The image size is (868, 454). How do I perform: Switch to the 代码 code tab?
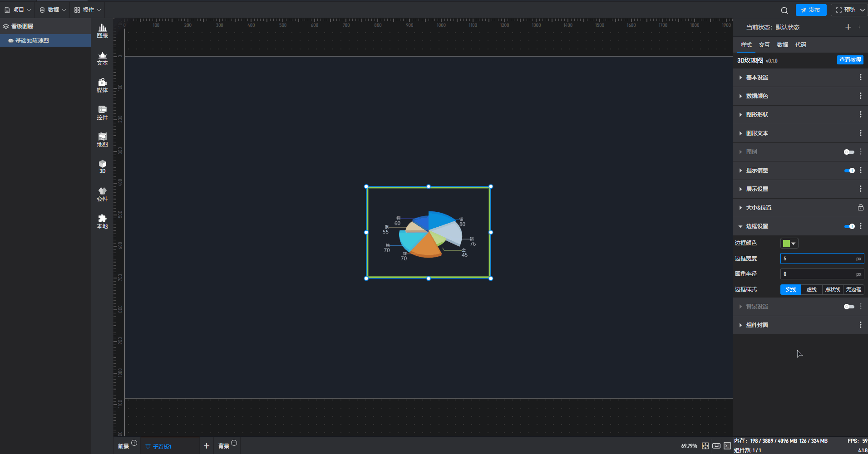(800, 45)
